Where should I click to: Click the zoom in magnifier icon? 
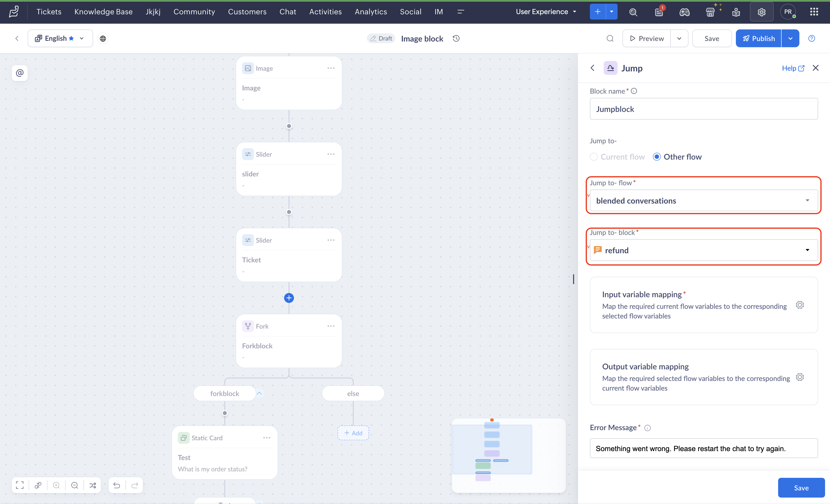point(56,485)
